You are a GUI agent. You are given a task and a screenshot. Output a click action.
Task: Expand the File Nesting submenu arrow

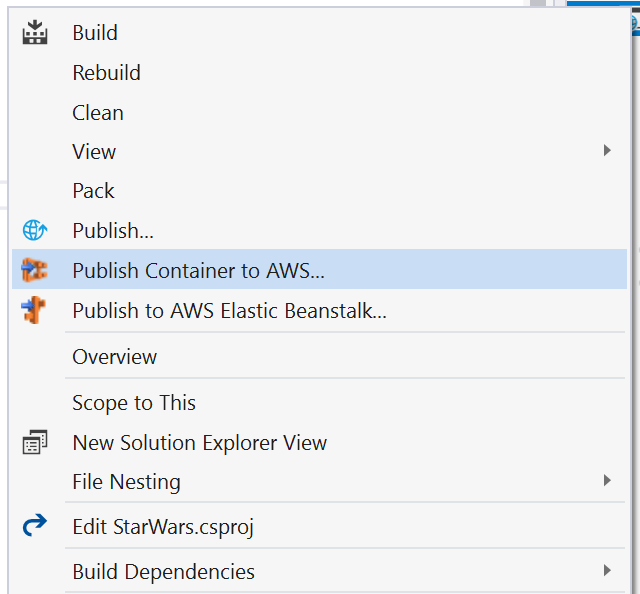coord(607,481)
